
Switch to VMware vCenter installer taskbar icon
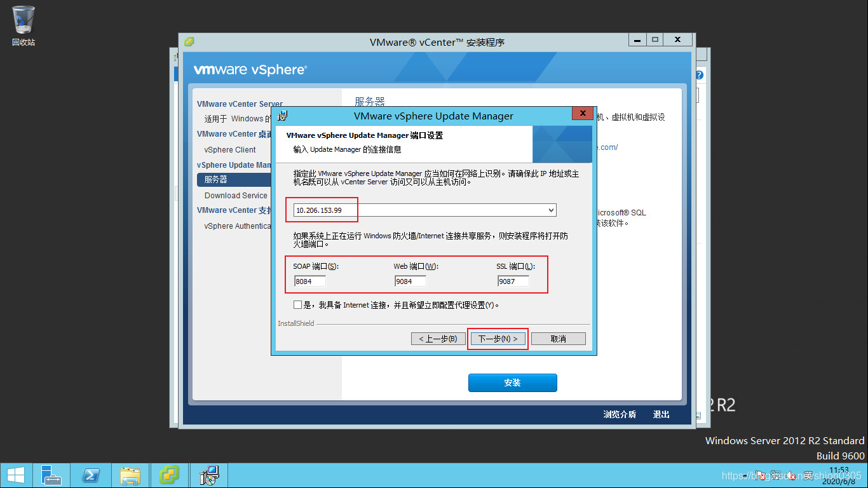pos(169,475)
